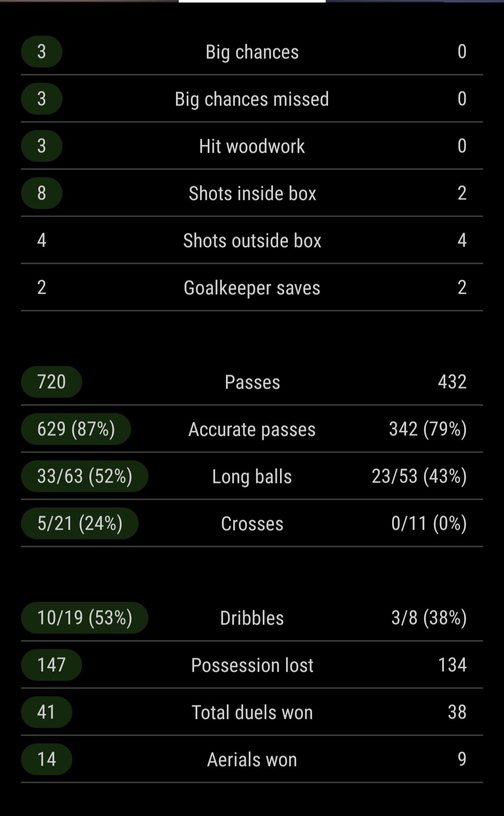Tap the 33/63 (52%) long balls badge
The image size is (504, 816).
[84, 476]
